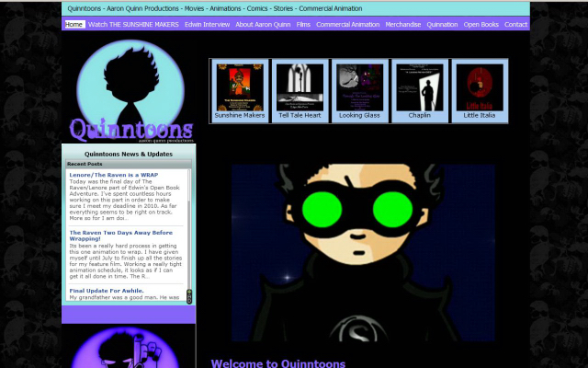
Task: Click the Chaplin caption text
Action: (420, 115)
